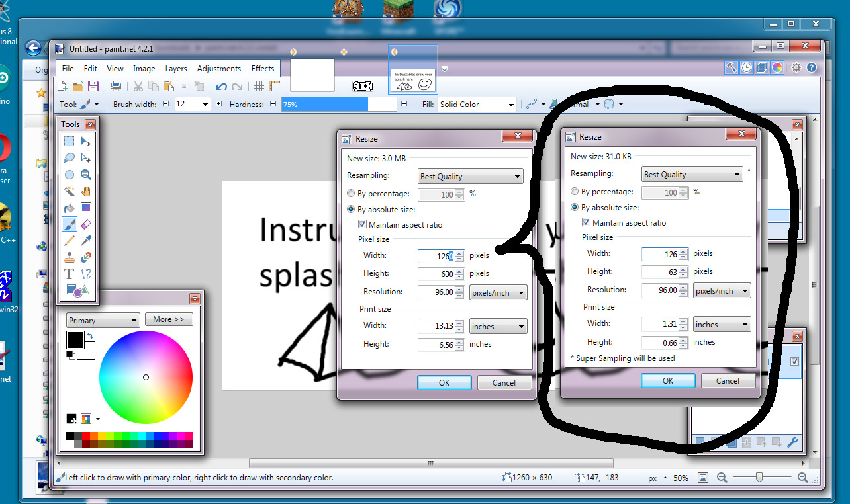Viewport: 850px width, 504px height.
Task: Select the Eraser tool
Action: point(86,224)
